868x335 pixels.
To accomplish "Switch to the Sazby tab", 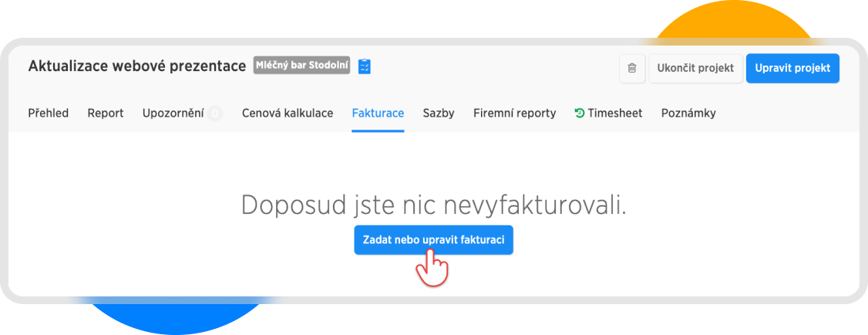I will point(439,113).
